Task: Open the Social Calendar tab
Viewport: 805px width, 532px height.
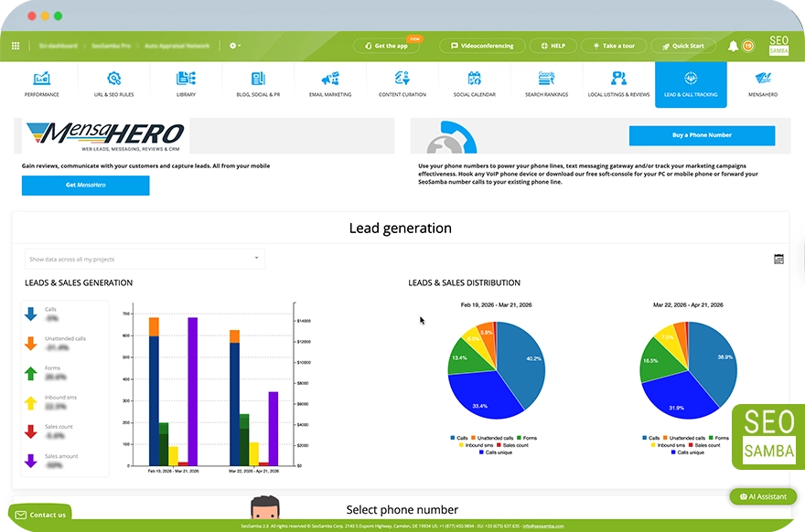Action: [475, 85]
